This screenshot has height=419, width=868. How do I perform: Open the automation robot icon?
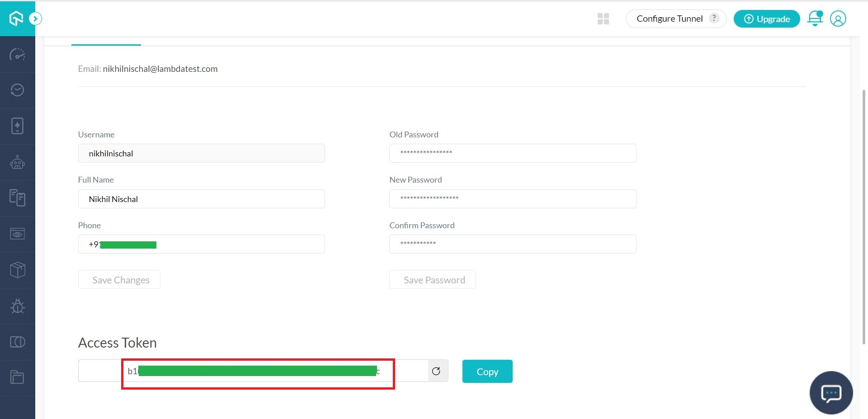click(17, 162)
